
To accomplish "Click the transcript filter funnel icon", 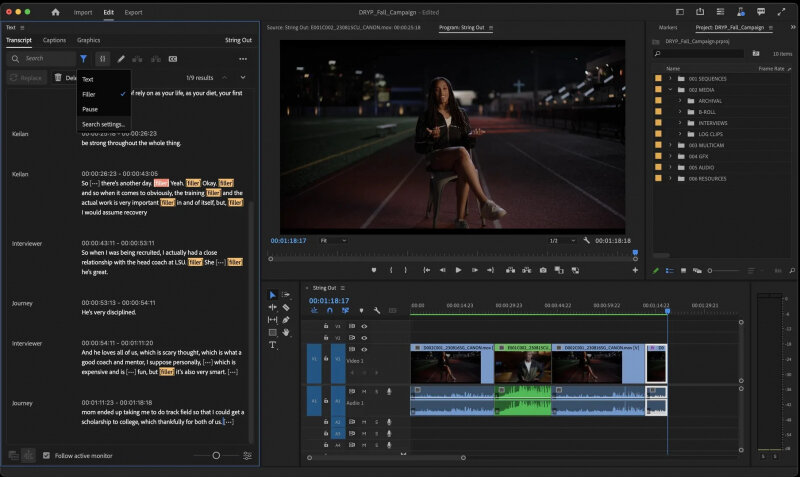I will 83,59.
